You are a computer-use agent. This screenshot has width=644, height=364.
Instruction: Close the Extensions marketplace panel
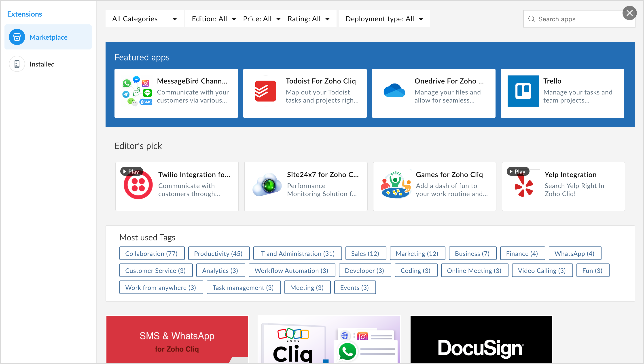coord(629,13)
